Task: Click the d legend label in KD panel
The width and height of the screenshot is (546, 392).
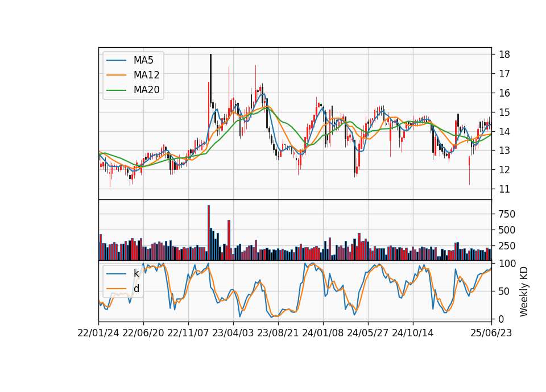Action: (x=136, y=289)
